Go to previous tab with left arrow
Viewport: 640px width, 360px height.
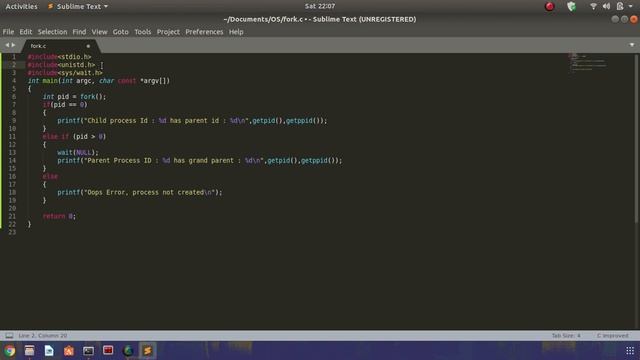tap(7, 45)
